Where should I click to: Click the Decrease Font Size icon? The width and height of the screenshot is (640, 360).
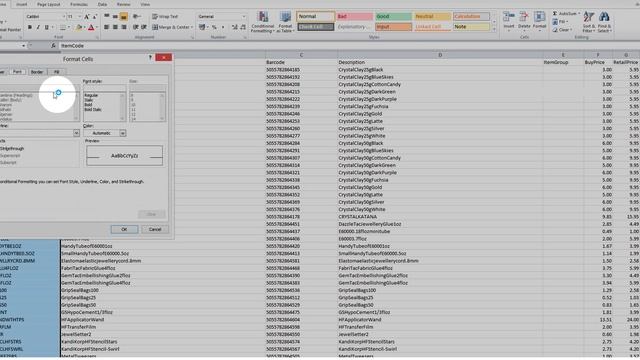click(95, 17)
